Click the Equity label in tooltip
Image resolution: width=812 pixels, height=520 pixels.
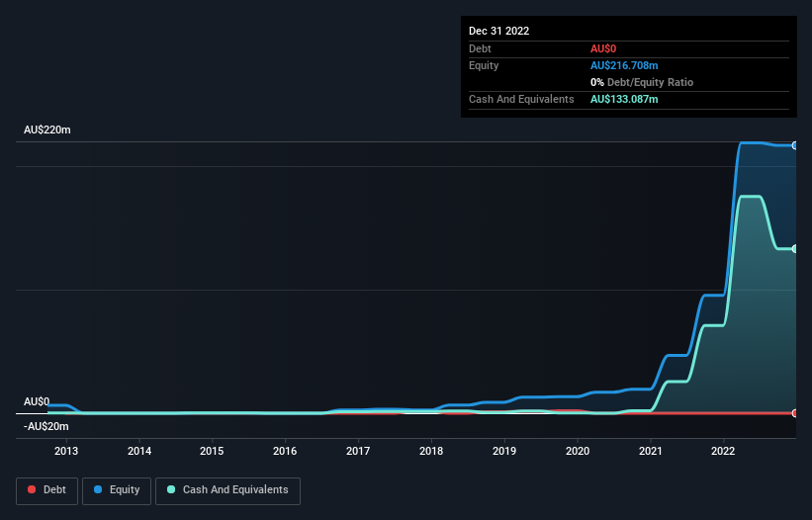point(484,65)
